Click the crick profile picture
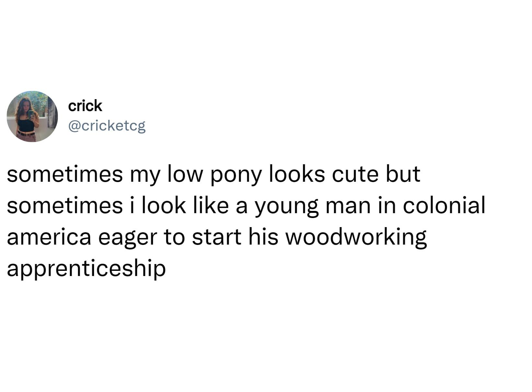Screen dimensions: 532x392 pyautogui.click(x=32, y=116)
